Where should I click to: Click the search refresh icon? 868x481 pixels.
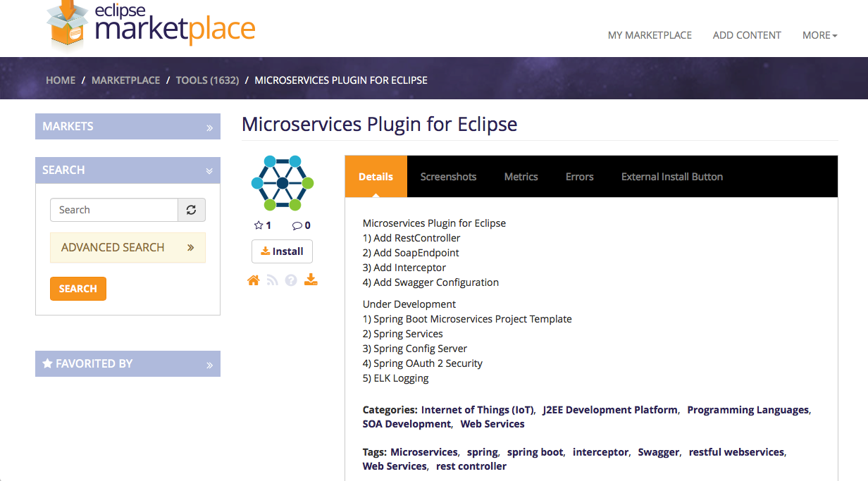[192, 209]
